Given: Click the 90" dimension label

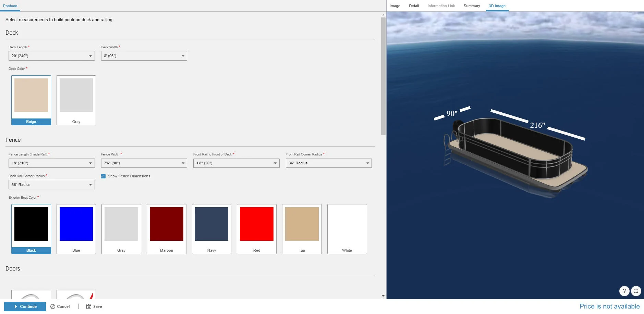Looking at the screenshot, I should pos(452,113).
